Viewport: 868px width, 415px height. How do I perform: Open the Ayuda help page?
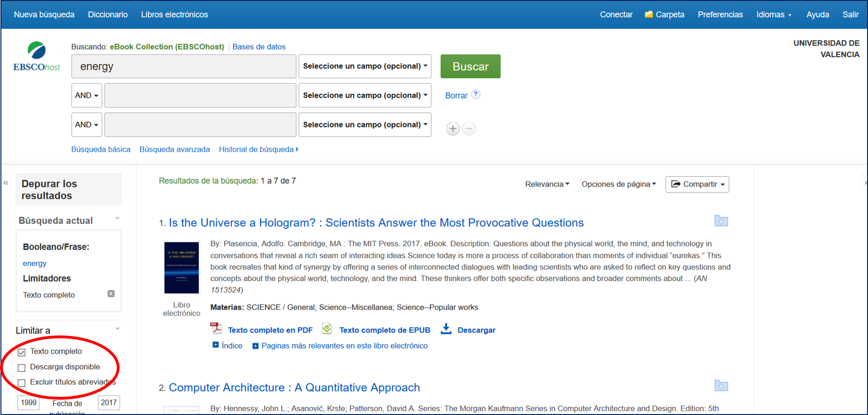click(818, 14)
